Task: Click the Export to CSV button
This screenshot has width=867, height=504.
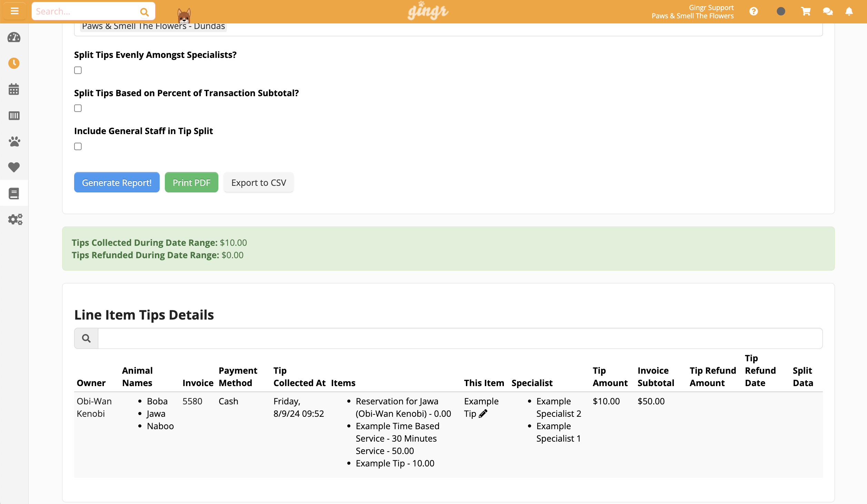Action: point(259,182)
